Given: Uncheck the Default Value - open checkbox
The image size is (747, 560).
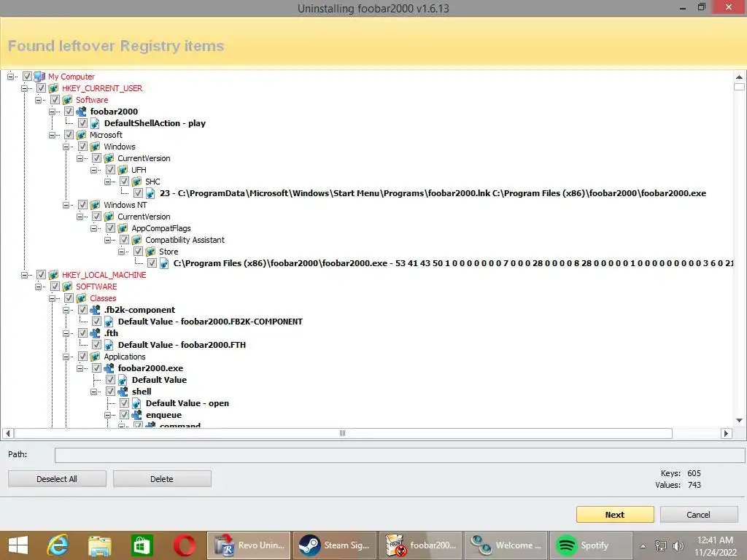Looking at the screenshot, I should coord(124,403).
